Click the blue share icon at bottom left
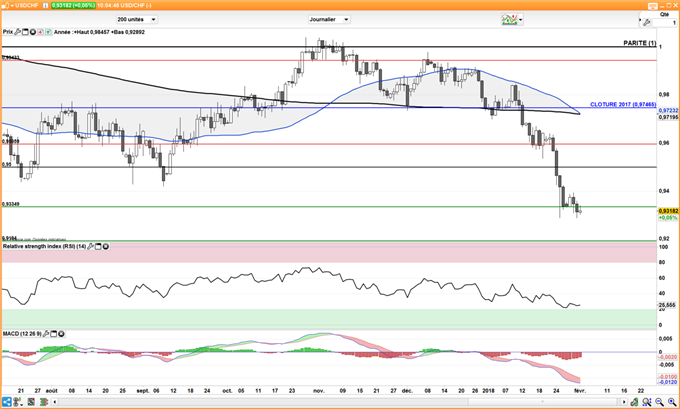 pyautogui.click(x=7, y=402)
